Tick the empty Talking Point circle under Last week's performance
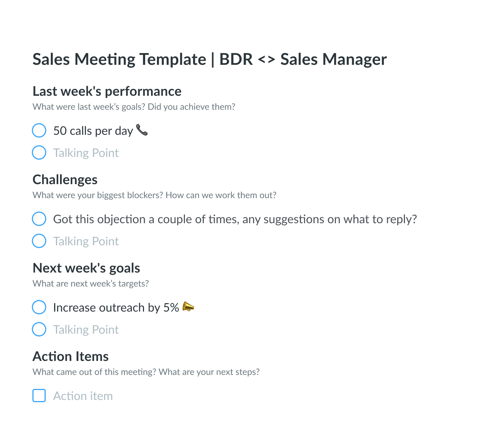This screenshot has width=504, height=439. (x=39, y=152)
